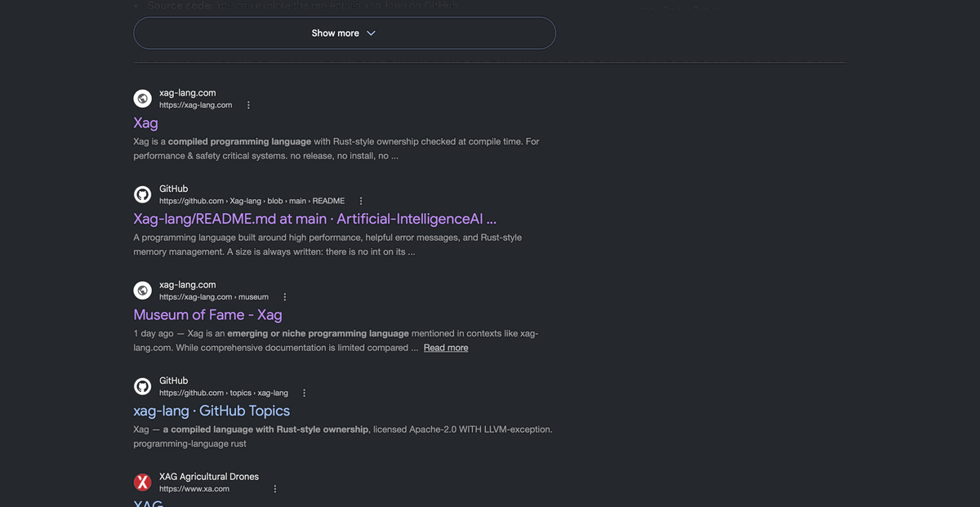The height and width of the screenshot is (507, 980).
Task: Open the Museum of Fame - Xag link
Action: 208,314
